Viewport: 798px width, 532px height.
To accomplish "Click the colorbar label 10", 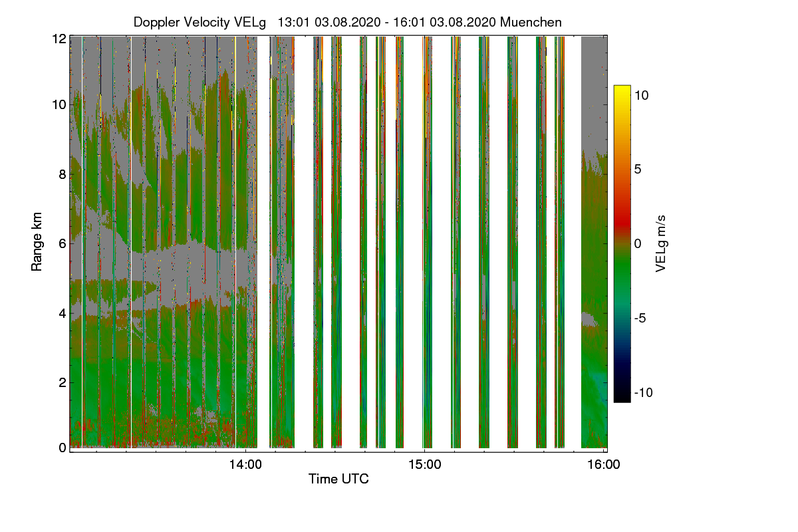I will (642, 95).
